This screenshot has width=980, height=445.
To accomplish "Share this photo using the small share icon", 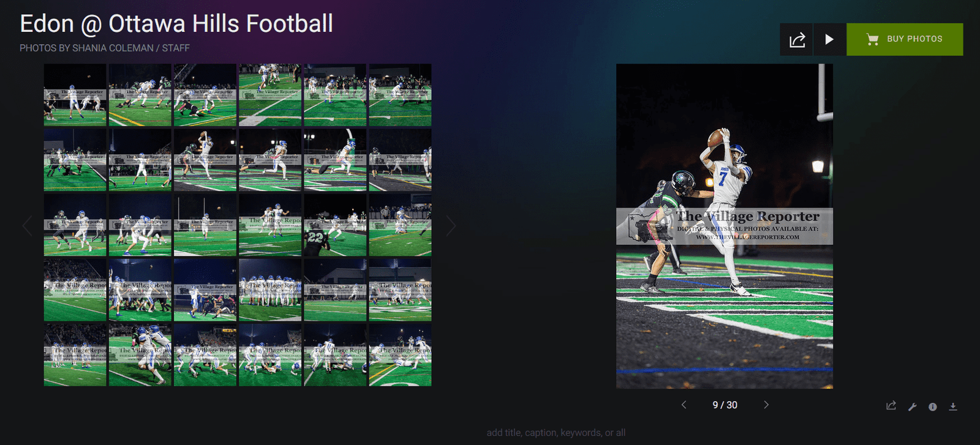I will click(891, 406).
